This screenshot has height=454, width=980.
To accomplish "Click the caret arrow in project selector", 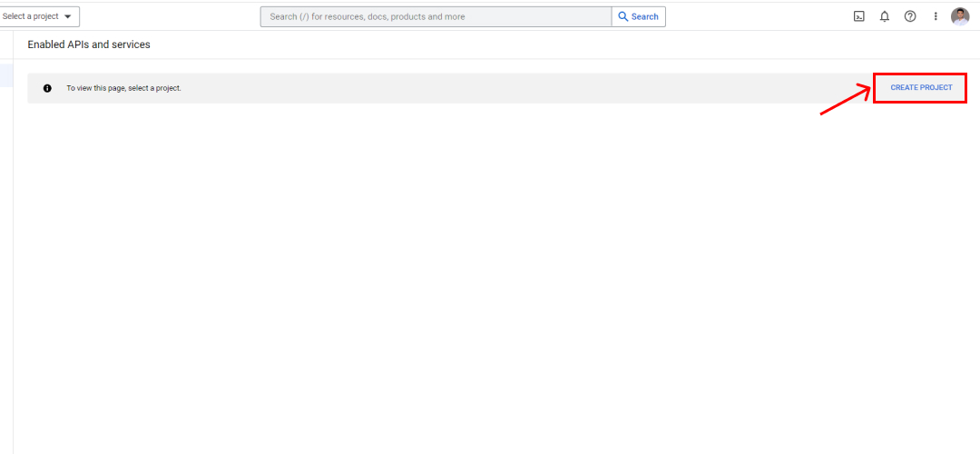I will click(67, 17).
